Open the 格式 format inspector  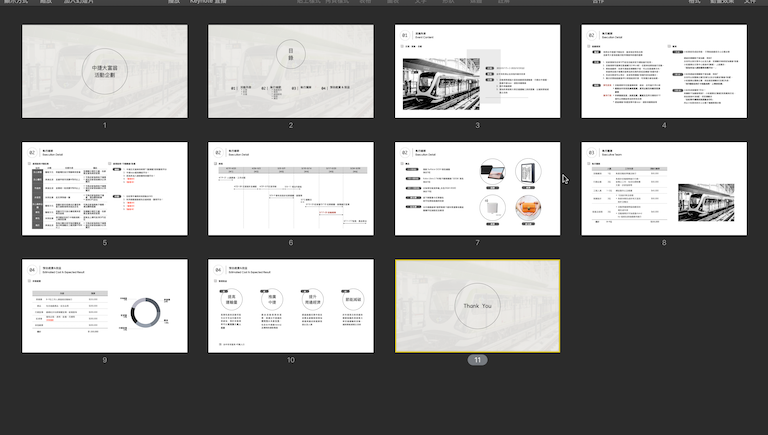pyautogui.click(x=694, y=3)
